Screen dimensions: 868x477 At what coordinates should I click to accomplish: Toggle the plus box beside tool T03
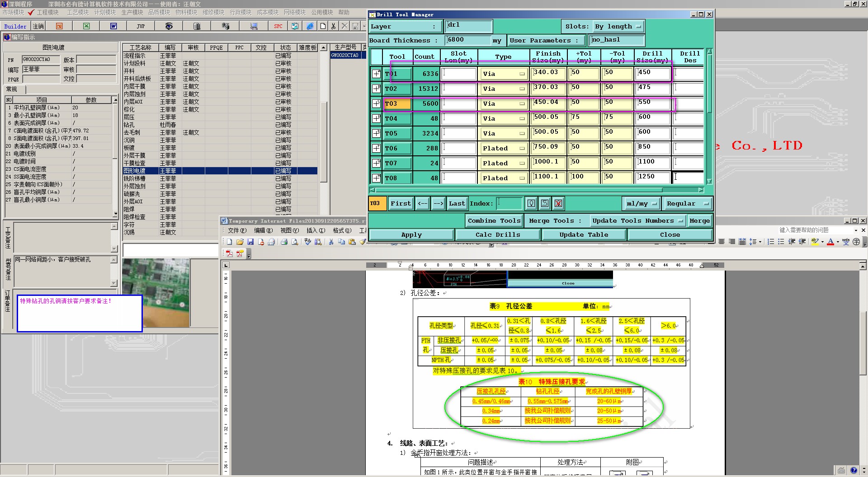(376, 103)
